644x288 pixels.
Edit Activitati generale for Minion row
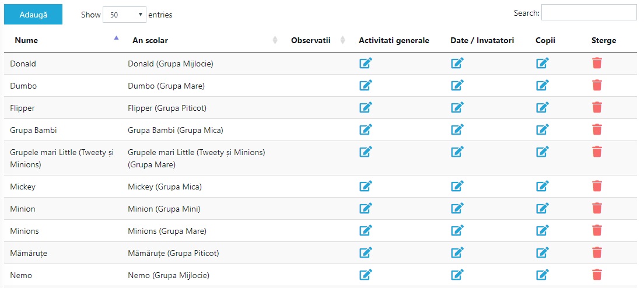pos(366,208)
